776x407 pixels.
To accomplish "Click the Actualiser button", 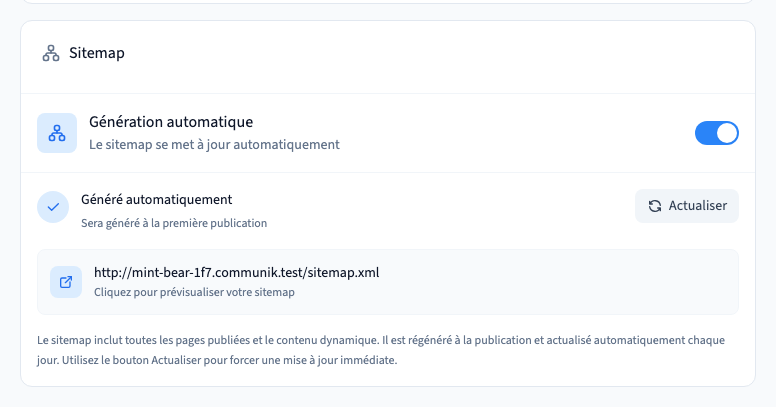I will point(687,206).
